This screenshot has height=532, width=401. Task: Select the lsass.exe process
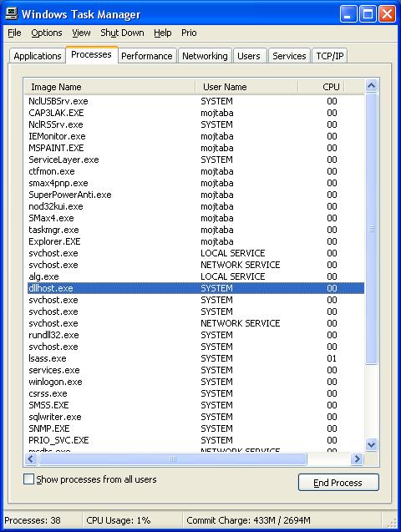(195, 358)
